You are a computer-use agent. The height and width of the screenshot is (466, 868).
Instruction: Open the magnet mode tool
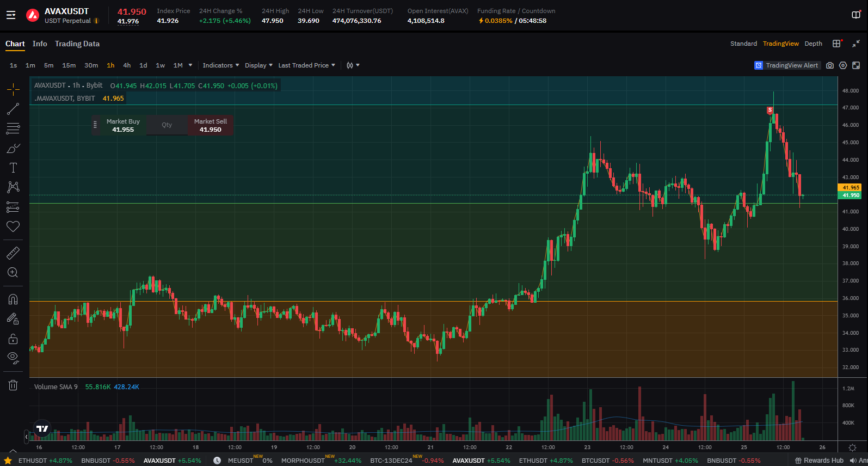pyautogui.click(x=13, y=299)
